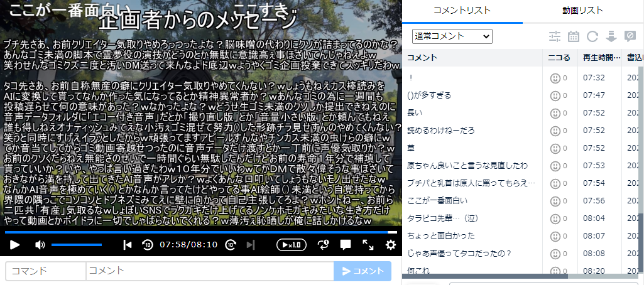
Task: Focus the コマンド input field
Action: pyautogui.click(x=46, y=271)
